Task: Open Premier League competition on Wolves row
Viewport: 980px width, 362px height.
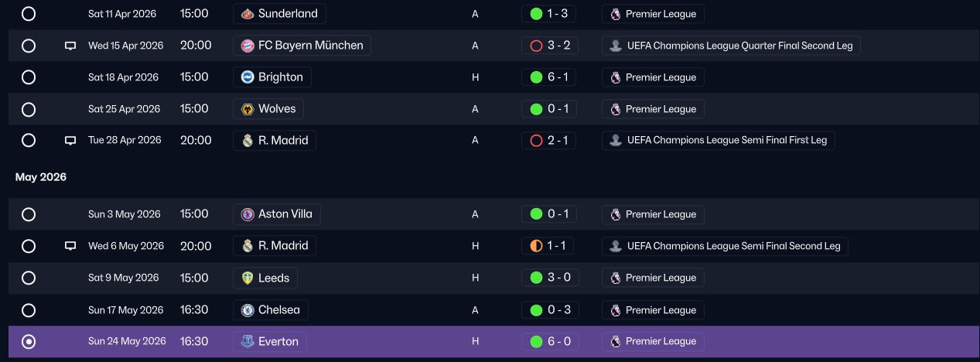Action: (x=653, y=109)
